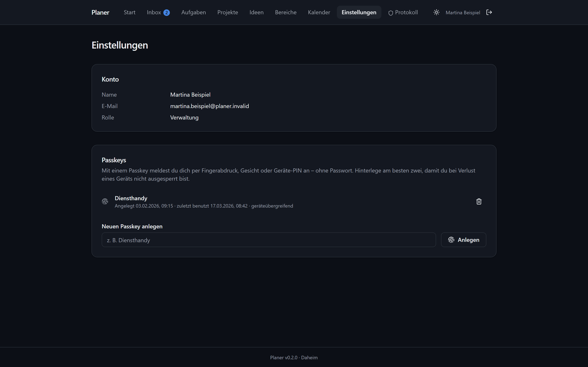This screenshot has height=367, width=588.
Task: Toggle the light/dark theme sun icon
Action: click(x=436, y=12)
